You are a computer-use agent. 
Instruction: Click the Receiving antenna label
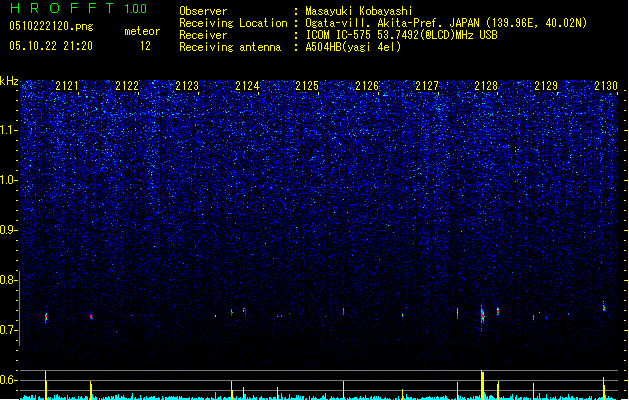230,47
